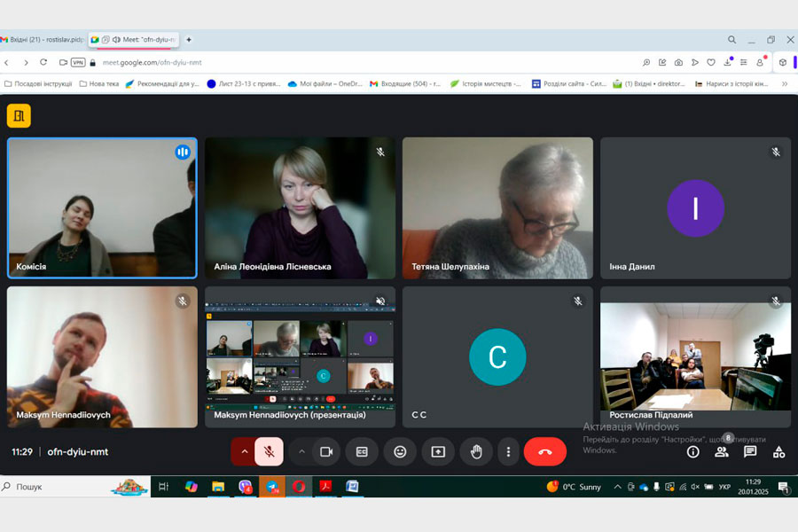The image size is (798, 532).
Task: Unmute the microphone in the call controls
Action: (269, 451)
